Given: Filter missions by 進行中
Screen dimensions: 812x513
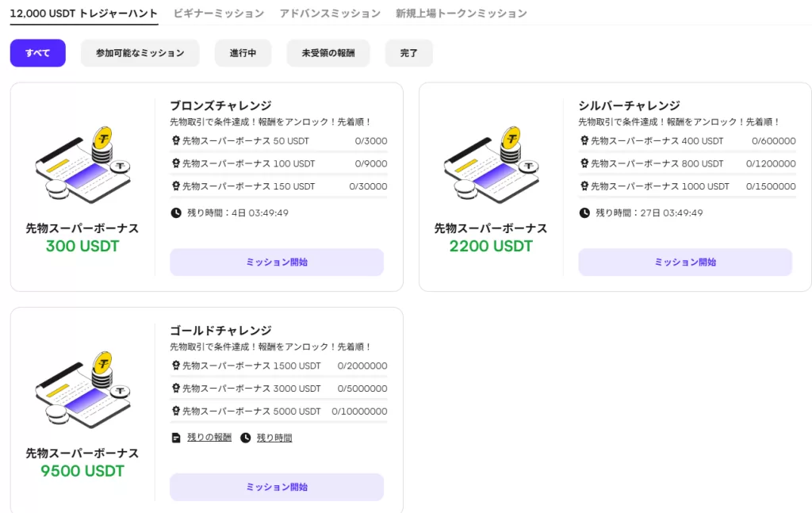Looking at the screenshot, I should 243,53.
